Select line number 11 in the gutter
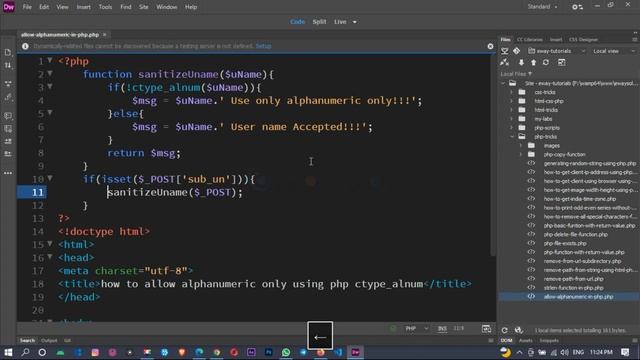The height and width of the screenshot is (360, 640). point(38,192)
